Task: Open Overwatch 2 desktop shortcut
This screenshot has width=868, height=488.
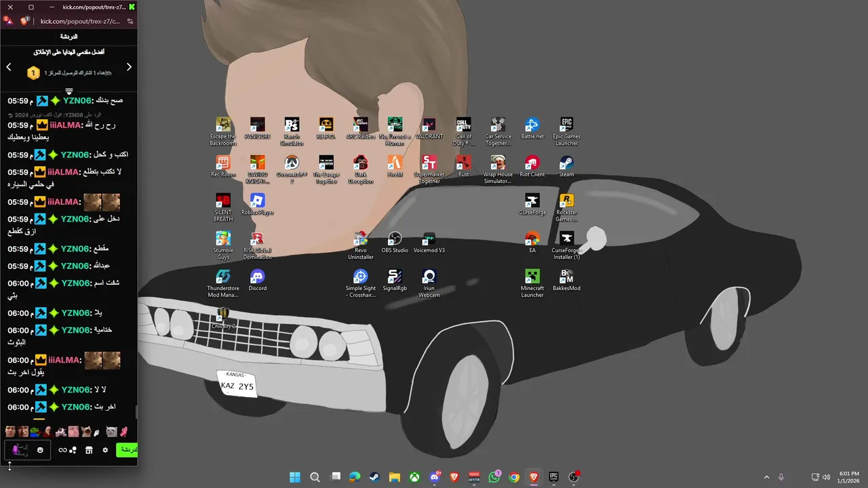Action: 292,169
